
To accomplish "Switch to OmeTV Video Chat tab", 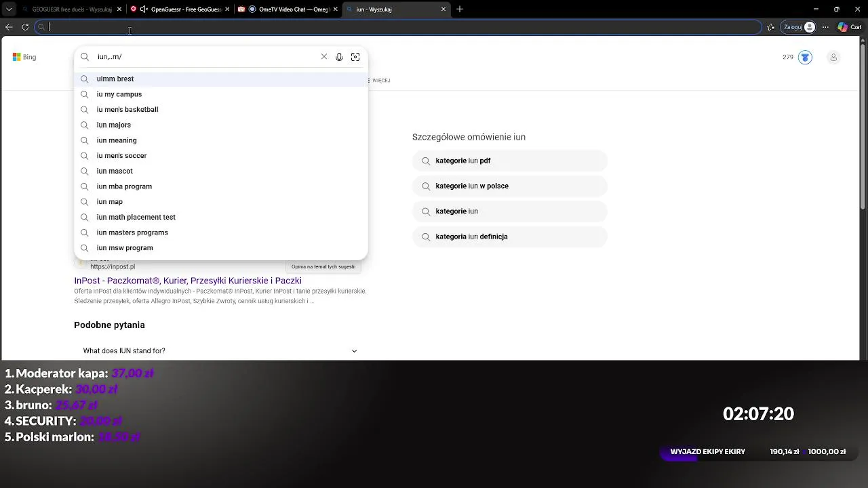I will coord(288,9).
